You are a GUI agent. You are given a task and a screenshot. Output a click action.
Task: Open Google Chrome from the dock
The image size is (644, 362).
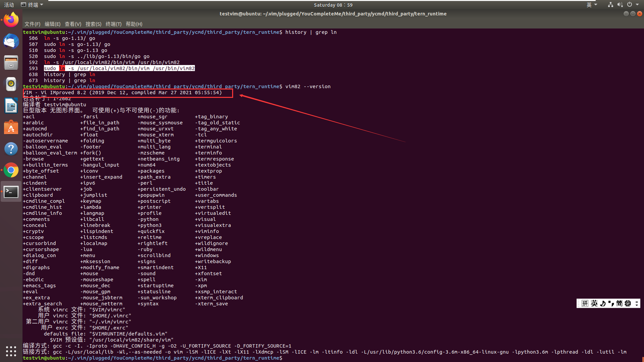point(11,170)
